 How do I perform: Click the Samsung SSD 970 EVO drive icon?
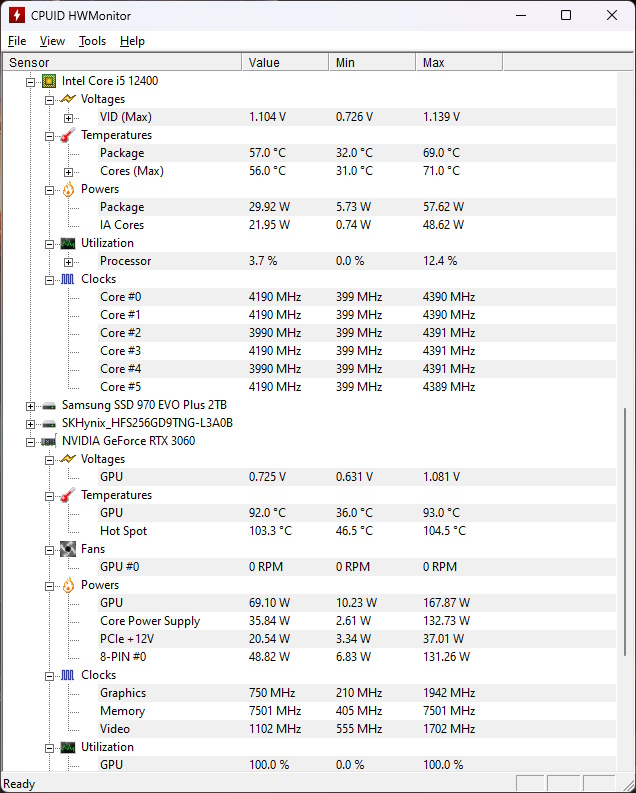[x=49, y=406]
